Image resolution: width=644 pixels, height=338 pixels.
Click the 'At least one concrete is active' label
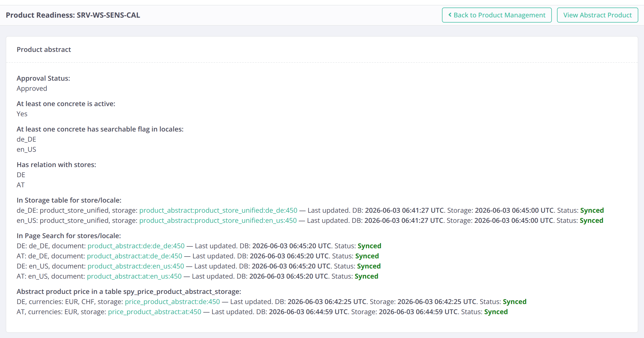[66, 104]
